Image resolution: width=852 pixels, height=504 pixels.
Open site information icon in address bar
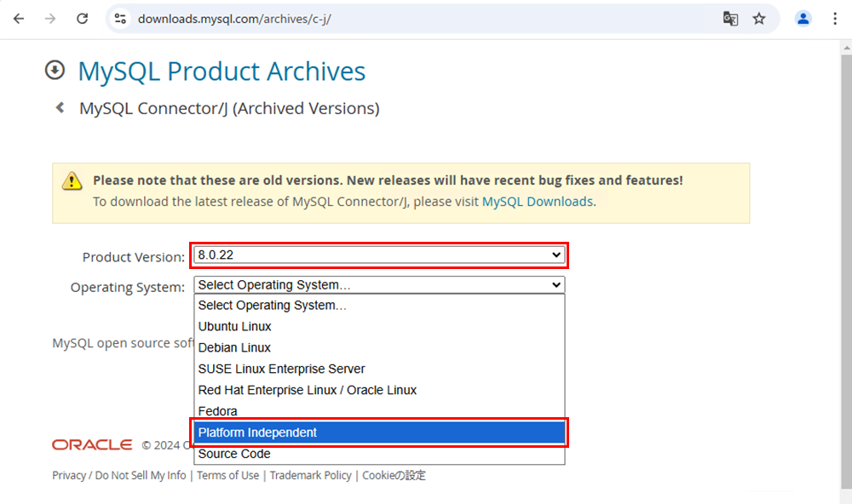coord(120,19)
